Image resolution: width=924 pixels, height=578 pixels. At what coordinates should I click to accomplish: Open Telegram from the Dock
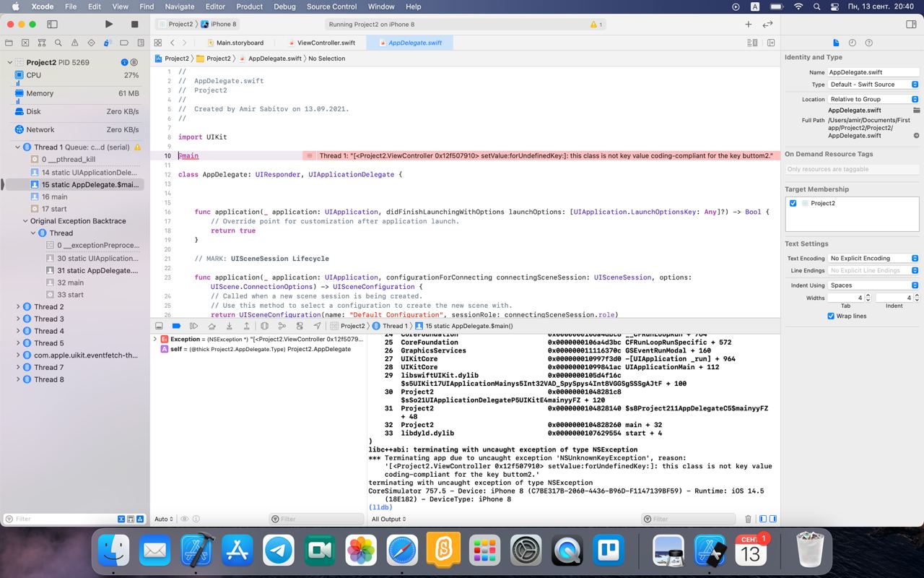279,551
